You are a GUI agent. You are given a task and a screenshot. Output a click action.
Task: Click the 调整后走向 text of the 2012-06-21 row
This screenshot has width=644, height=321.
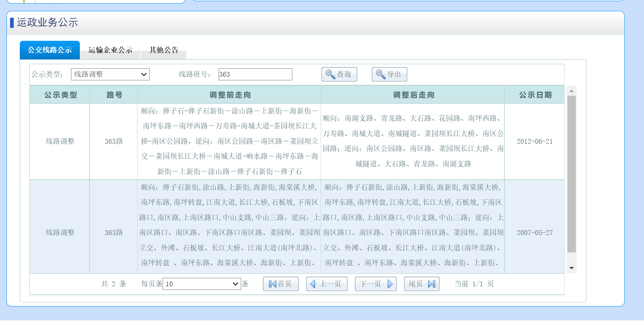(x=413, y=141)
